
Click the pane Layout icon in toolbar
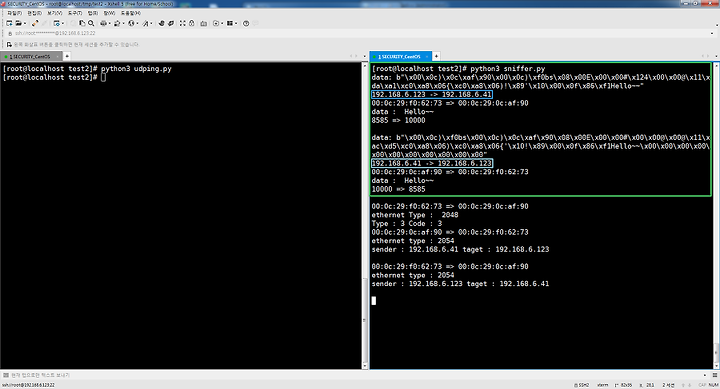tap(230, 23)
